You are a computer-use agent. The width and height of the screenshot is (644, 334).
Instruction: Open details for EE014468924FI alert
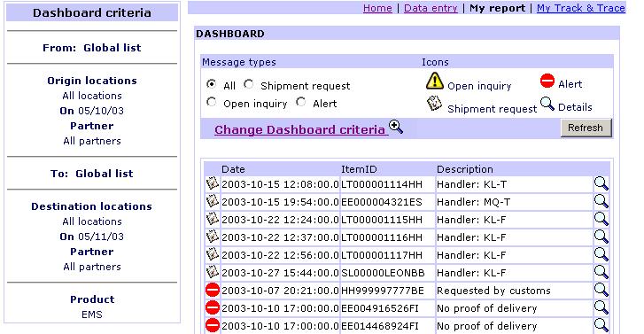(x=601, y=325)
